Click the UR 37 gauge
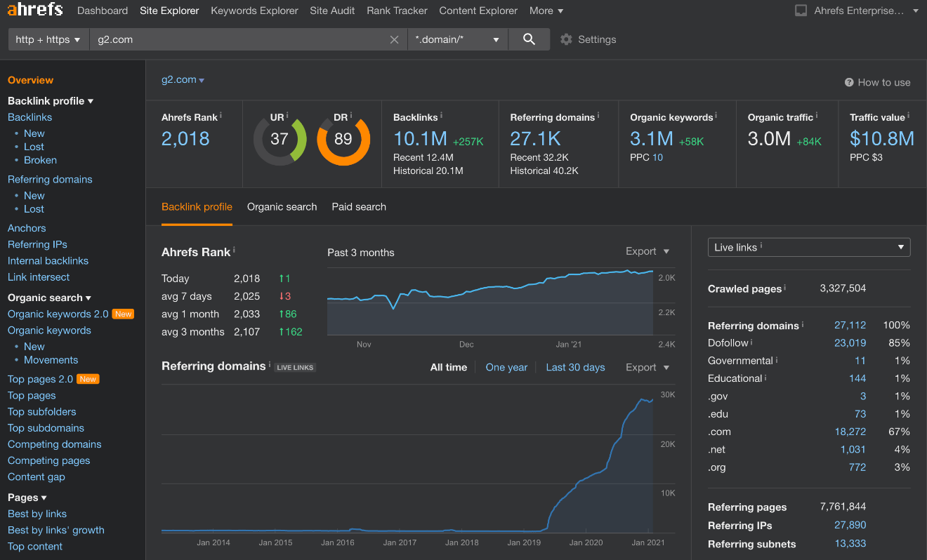927x560 pixels. pyautogui.click(x=280, y=139)
